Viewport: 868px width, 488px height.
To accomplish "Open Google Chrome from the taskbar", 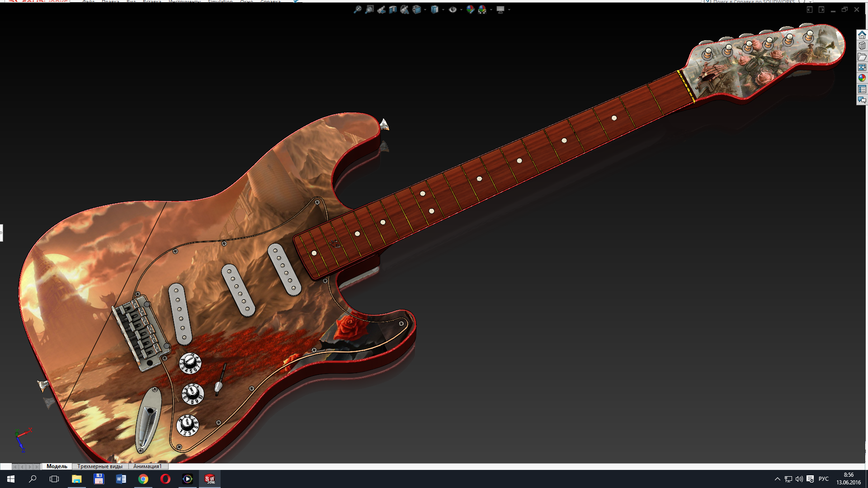I will coord(143,479).
